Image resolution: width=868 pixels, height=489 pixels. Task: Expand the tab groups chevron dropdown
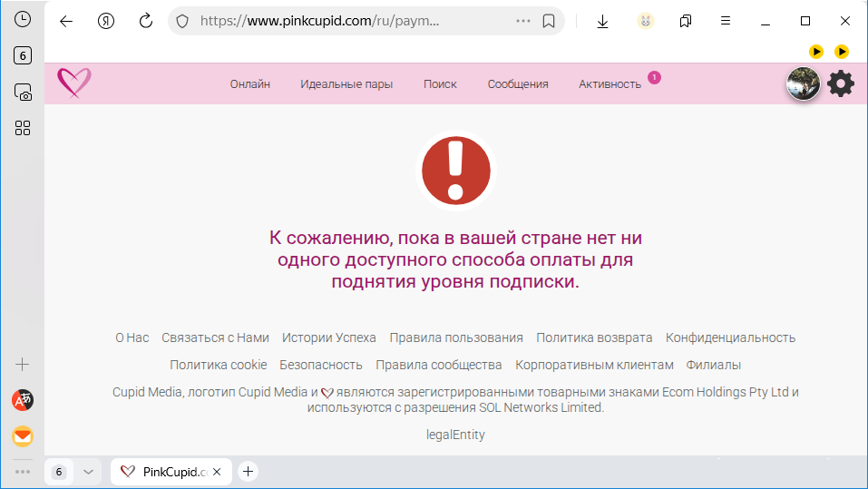coord(88,472)
